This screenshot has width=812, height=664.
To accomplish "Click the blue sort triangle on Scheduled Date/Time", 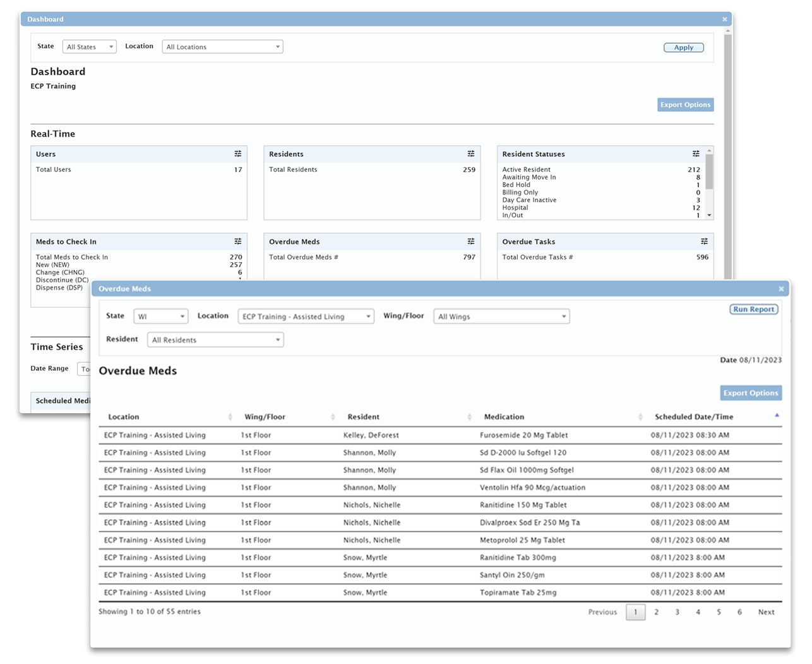I will coord(776,416).
